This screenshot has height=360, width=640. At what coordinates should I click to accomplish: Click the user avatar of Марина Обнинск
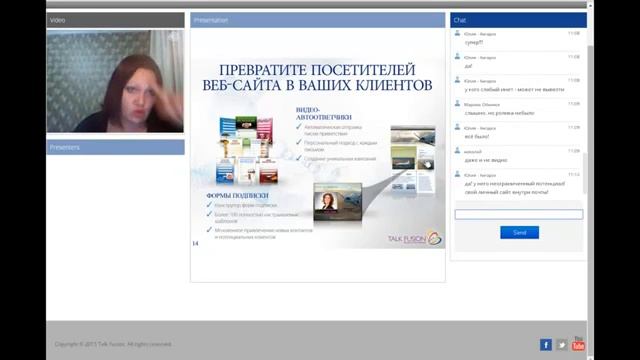(457, 104)
